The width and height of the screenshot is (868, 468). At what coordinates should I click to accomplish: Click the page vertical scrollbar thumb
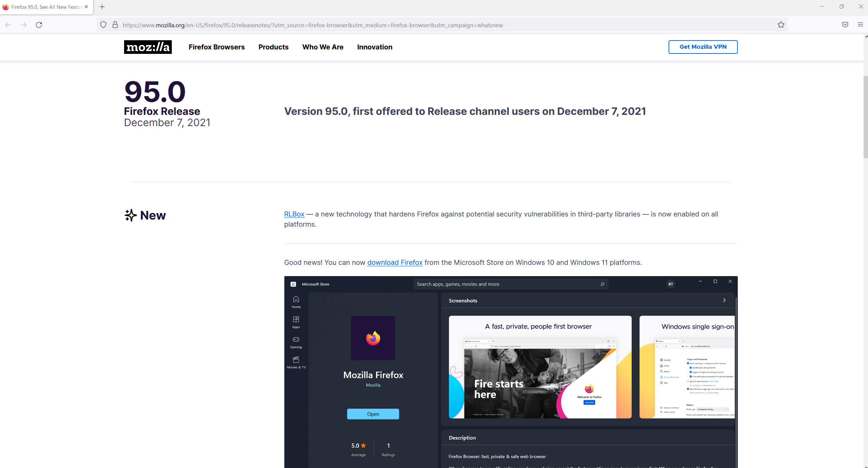(865, 117)
